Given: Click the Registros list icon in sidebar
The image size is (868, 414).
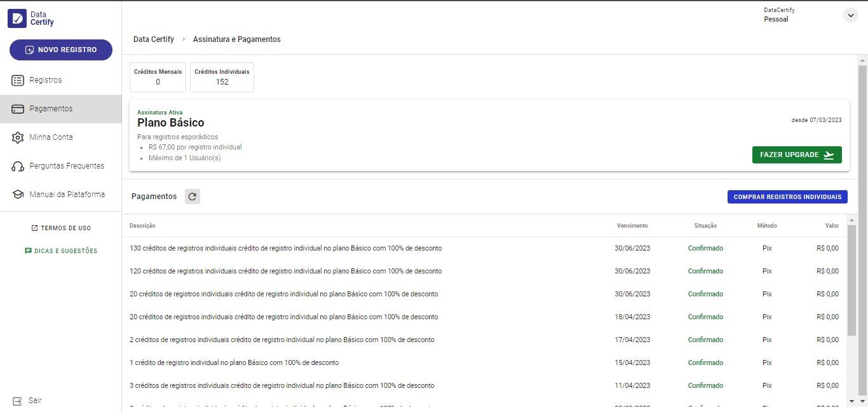Looking at the screenshot, I should (x=18, y=80).
